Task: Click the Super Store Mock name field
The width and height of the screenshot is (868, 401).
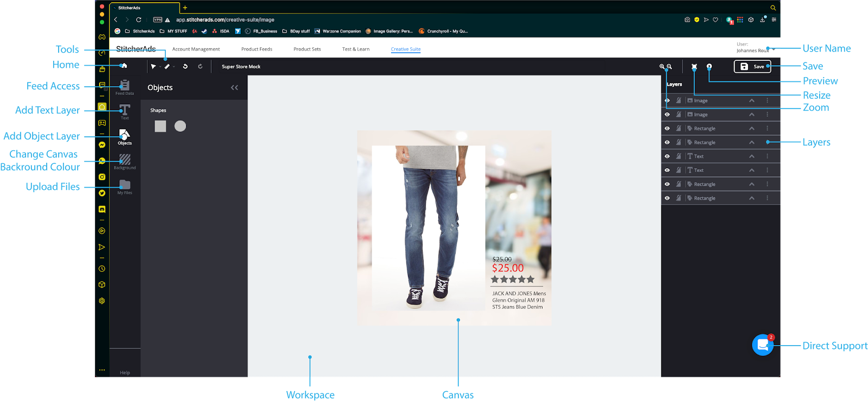Action: 241,67
